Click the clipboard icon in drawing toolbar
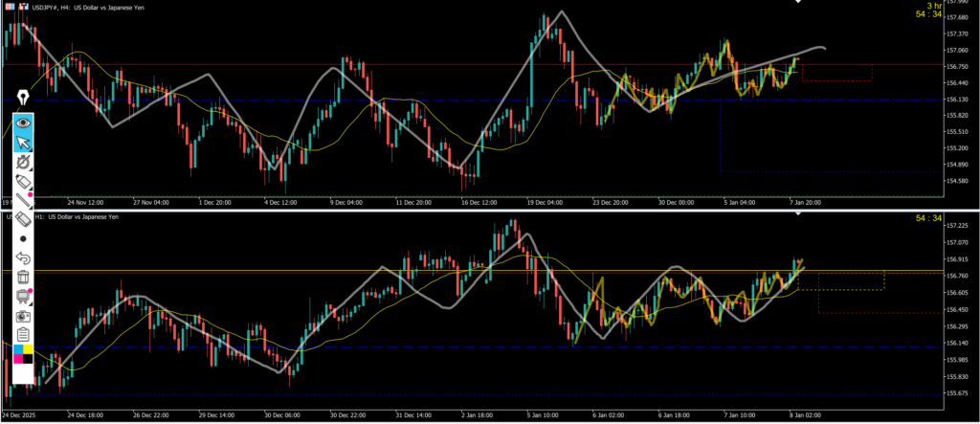This screenshot has width=980, height=424. 23,334
